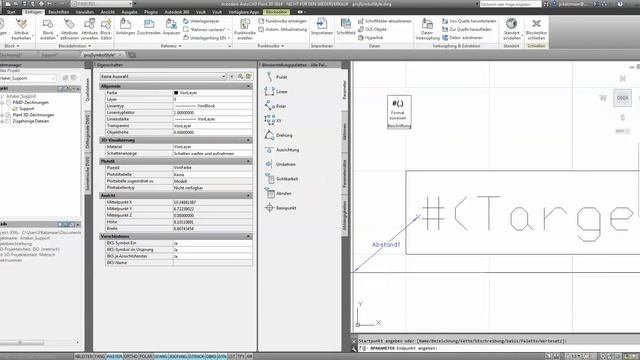The width and height of the screenshot is (640, 360).
Task: Toggle RASTER grid display
Action: point(114,356)
